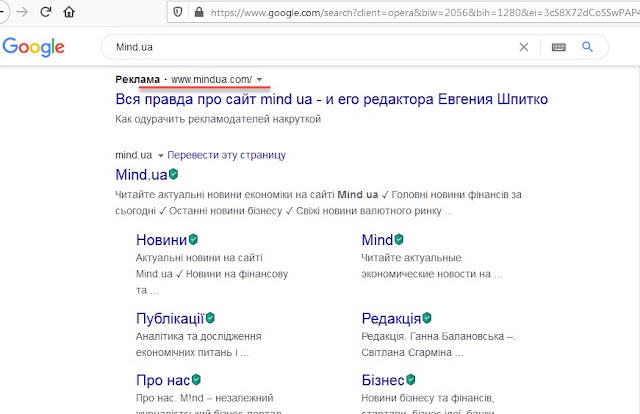Open the Редакція sitelink

(x=391, y=318)
